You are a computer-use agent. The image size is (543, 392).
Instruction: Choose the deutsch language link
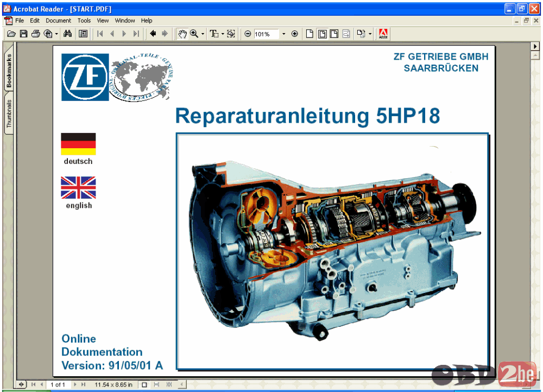click(78, 161)
